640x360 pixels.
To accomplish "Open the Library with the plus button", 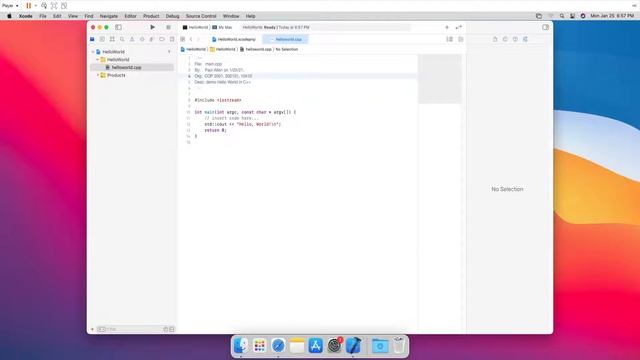I will (447, 27).
